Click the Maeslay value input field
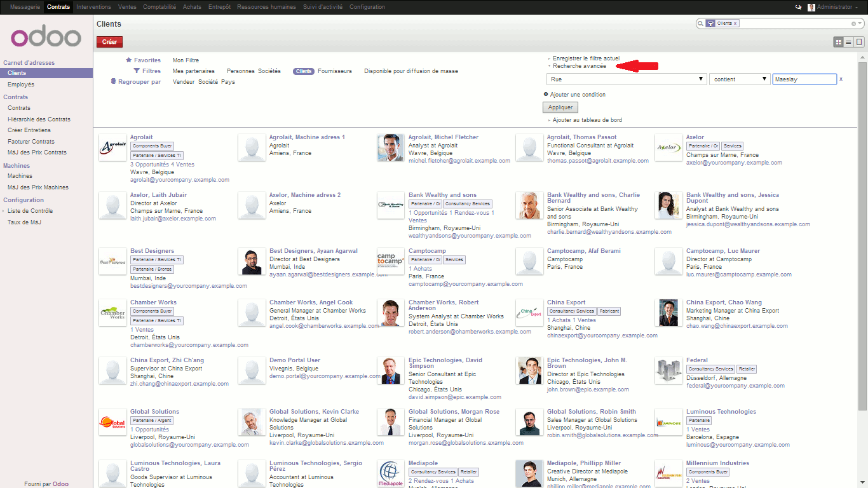The width and height of the screenshot is (868, 488). pyautogui.click(x=804, y=79)
